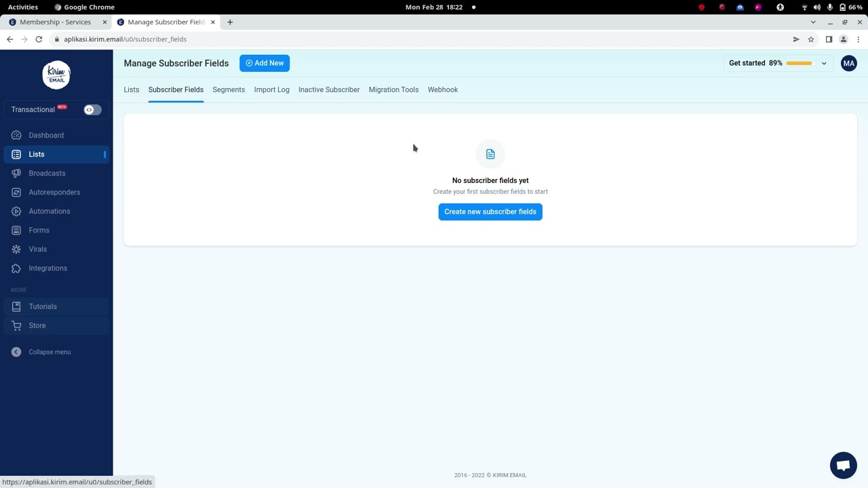Click the Lists sidebar icon
This screenshot has height=488, width=868.
point(16,155)
